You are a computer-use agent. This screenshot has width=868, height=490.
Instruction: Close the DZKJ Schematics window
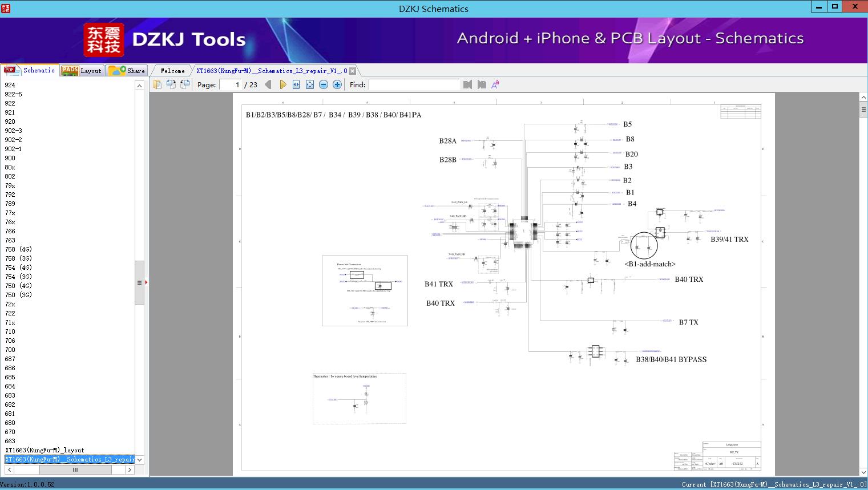[x=855, y=6]
